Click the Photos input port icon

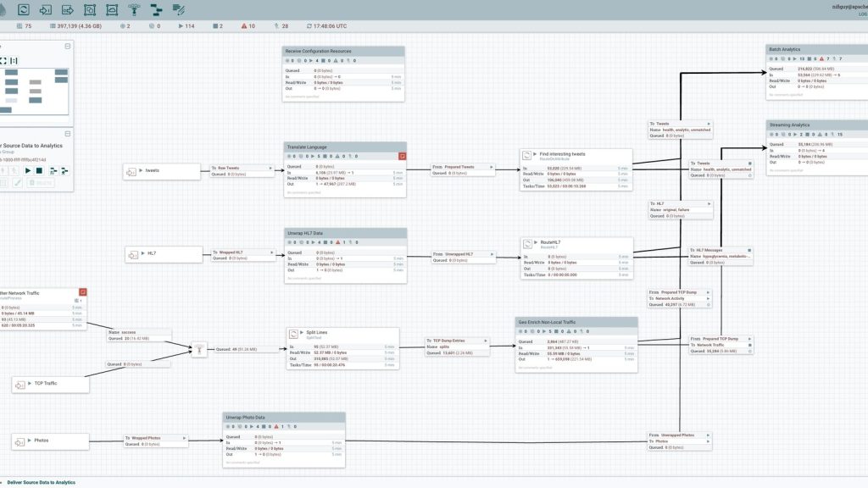coord(20,441)
